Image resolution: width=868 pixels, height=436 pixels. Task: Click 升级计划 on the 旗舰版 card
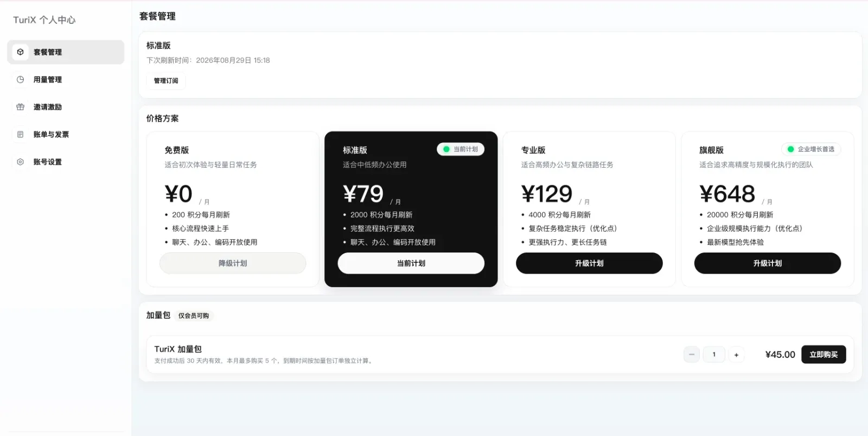(x=768, y=263)
